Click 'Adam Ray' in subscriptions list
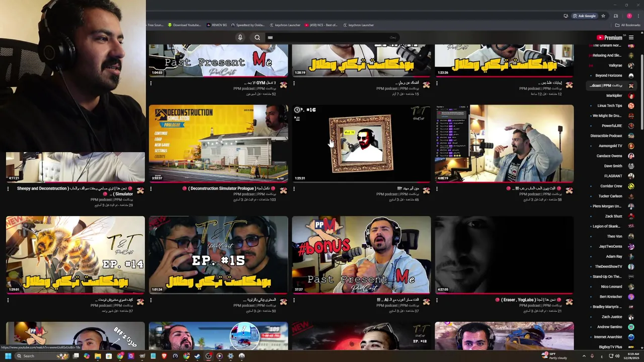The image size is (644, 362). pyautogui.click(x=614, y=256)
